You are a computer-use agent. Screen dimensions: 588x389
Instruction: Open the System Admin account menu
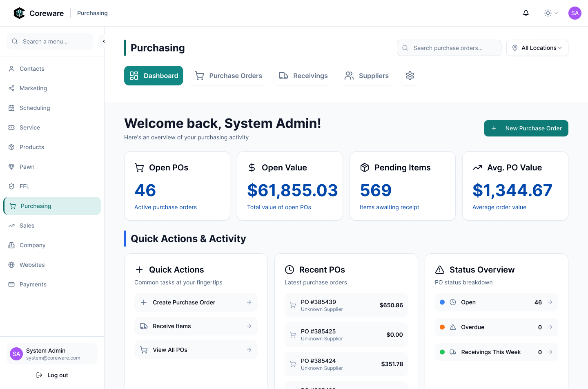tap(52, 354)
